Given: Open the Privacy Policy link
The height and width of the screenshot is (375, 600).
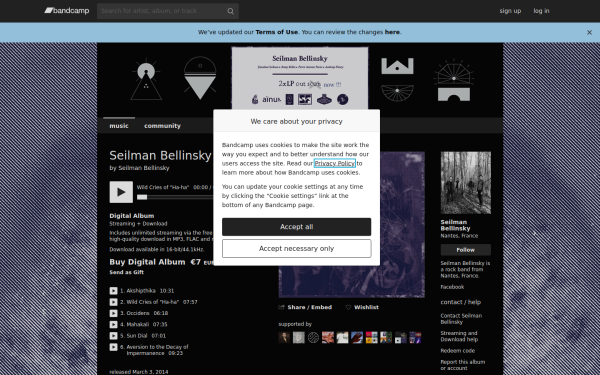Looking at the screenshot, I should [x=335, y=163].
